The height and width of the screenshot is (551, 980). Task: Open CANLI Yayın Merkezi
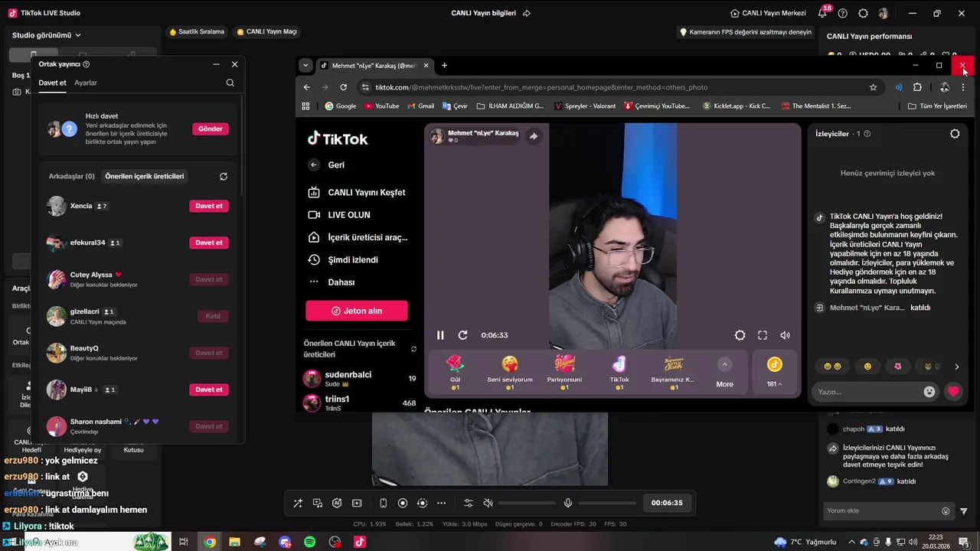click(x=768, y=13)
